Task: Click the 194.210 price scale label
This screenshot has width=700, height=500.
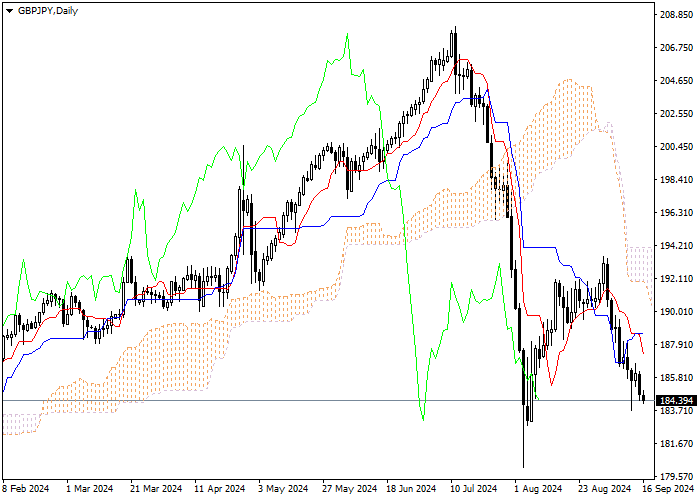Action: coord(676,246)
